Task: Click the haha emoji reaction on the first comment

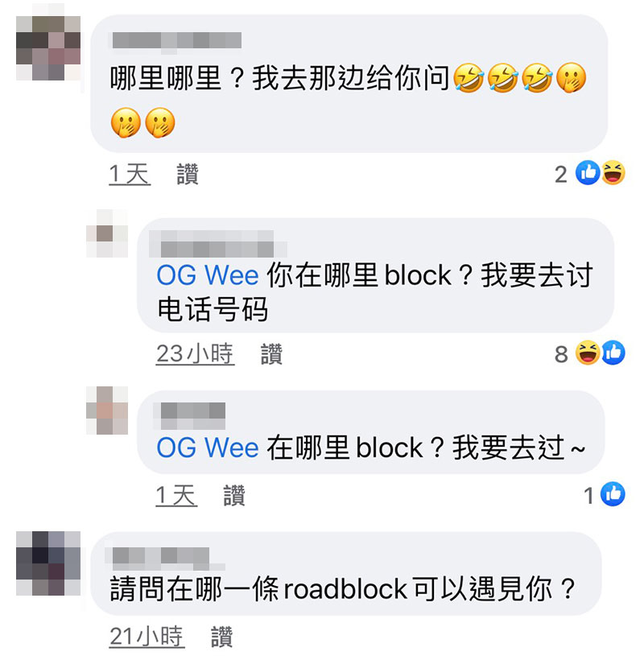Action: coord(613,173)
